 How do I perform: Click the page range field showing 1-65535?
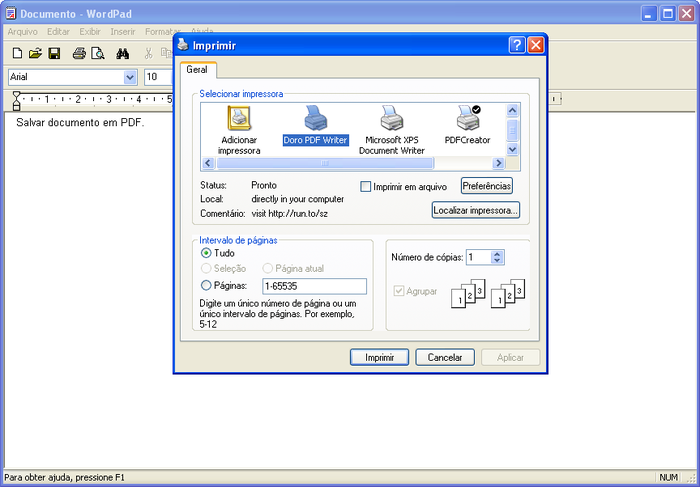(x=315, y=286)
